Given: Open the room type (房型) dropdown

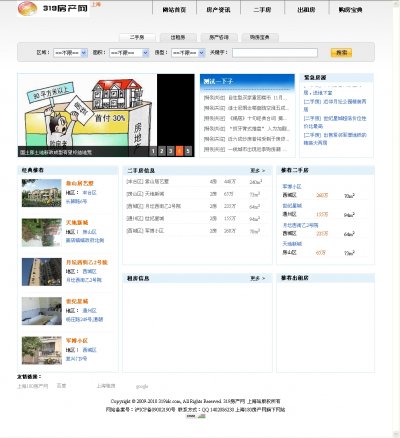Looking at the screenshot, I should click(x=188, y=53).
